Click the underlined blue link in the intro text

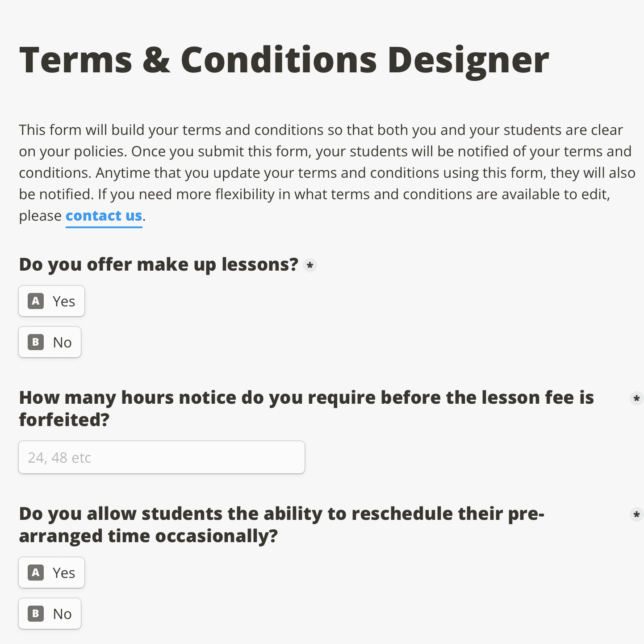tap(104, 216)
